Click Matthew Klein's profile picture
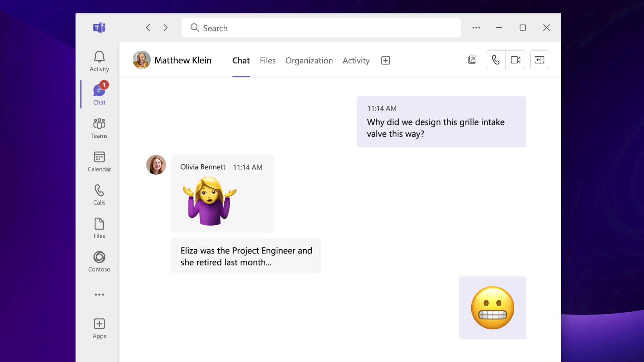This screenshot has width=644, height=362. [142, 60]
